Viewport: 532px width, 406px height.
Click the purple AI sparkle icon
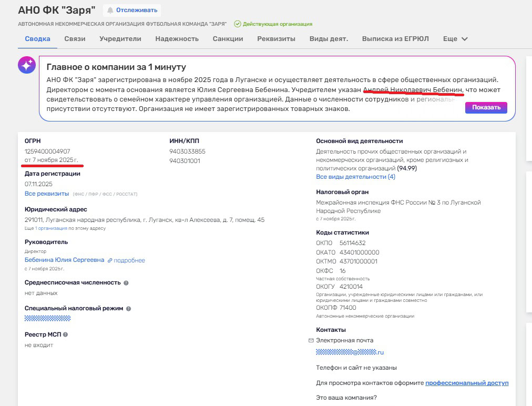click(27, 65)
